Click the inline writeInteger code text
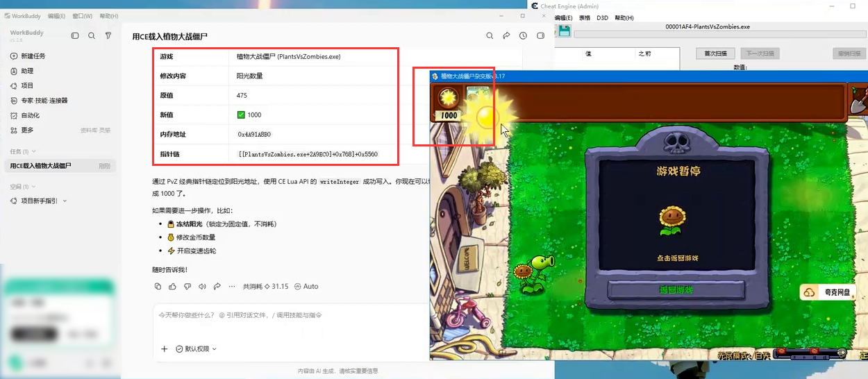The image size is (868, 379). (340, 181)
